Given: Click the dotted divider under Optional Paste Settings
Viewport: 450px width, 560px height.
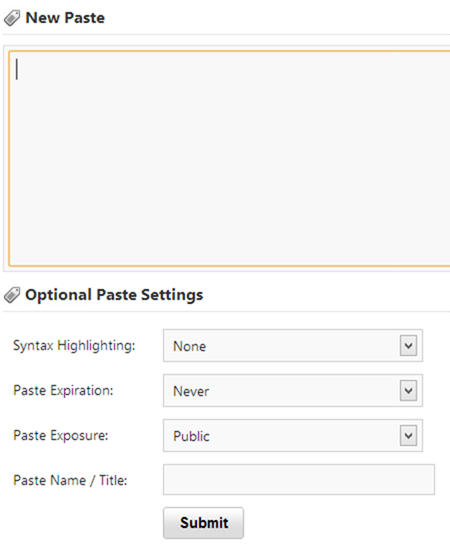Looking at the screenshot, I should pos(226,311).
